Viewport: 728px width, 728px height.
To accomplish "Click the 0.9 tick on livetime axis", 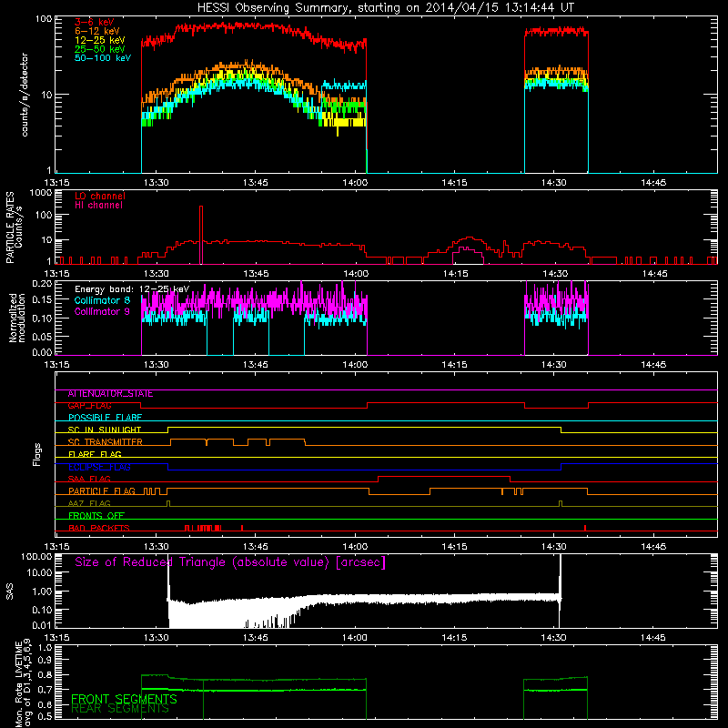I will (x=45, y=661).
